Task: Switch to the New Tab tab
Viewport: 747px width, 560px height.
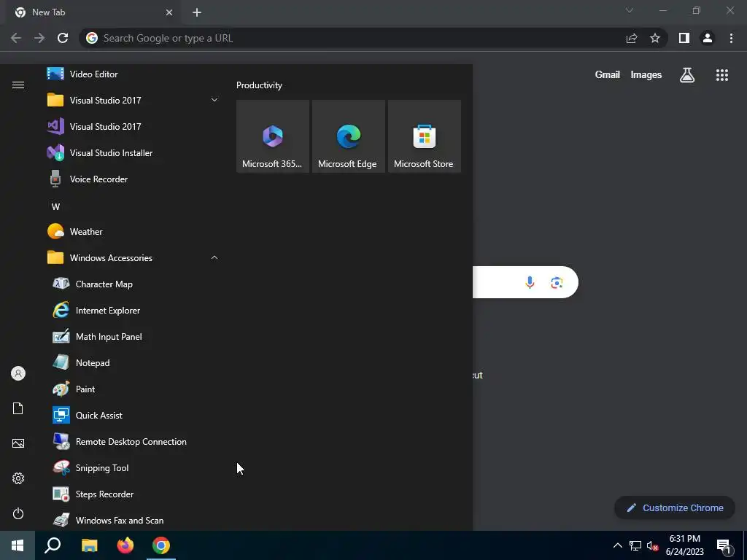Action: tap(91, 13)
